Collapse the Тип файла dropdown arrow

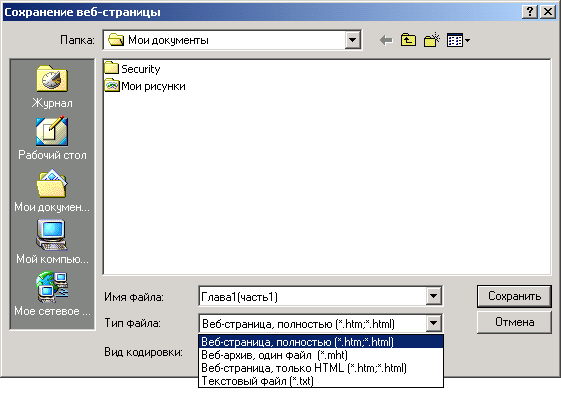click(x=433, y=324)
